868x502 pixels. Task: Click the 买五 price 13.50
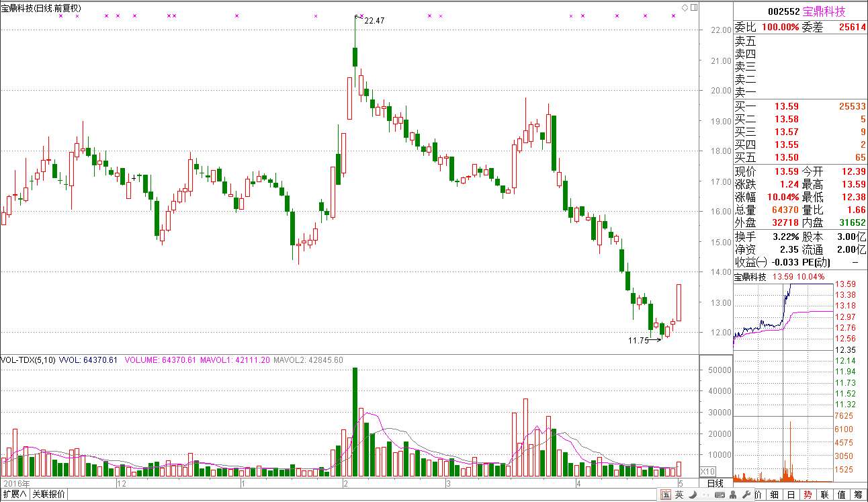(787, 157)
